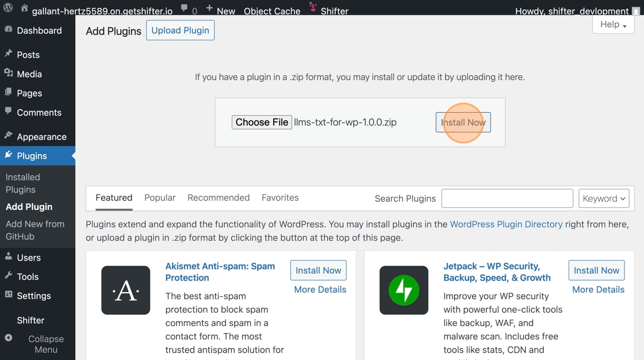
Task: Click the Pages menu label
Action: [29, 93]
